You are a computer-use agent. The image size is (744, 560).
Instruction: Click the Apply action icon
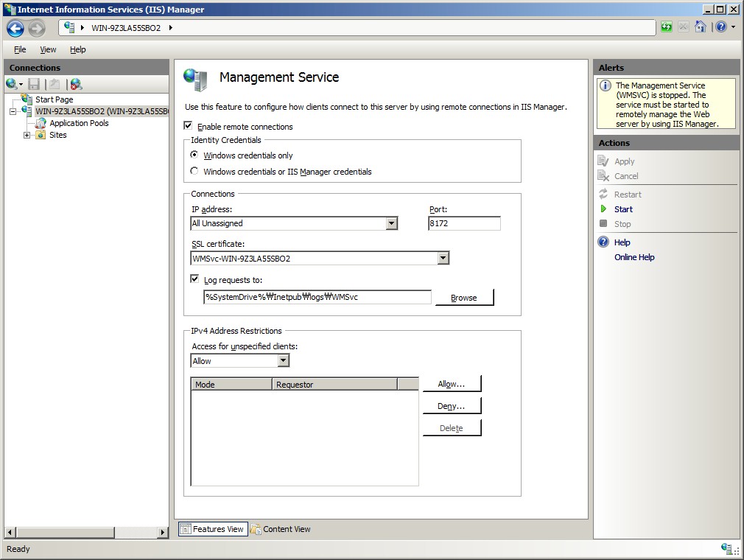(x=603, y=161)
